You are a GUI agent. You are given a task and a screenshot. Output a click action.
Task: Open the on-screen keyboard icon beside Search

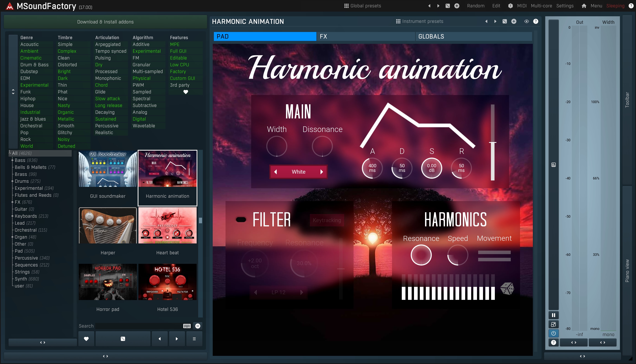click(x=187, y=326)
